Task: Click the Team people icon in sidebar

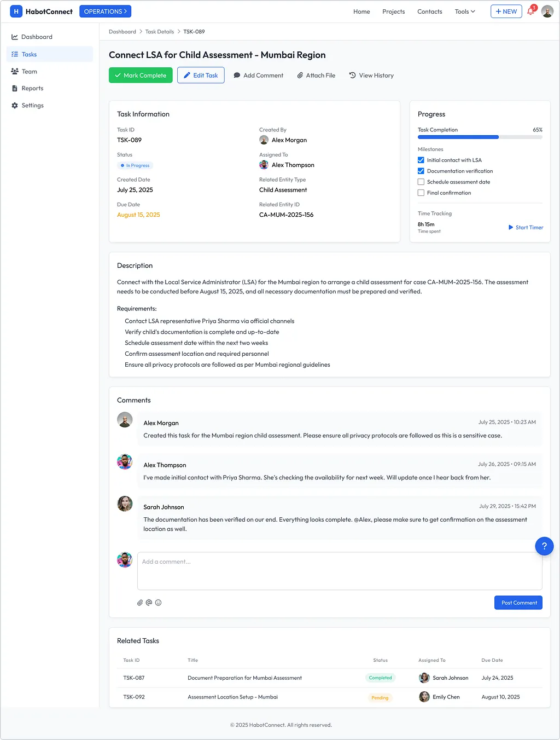Action: (15, 71)
